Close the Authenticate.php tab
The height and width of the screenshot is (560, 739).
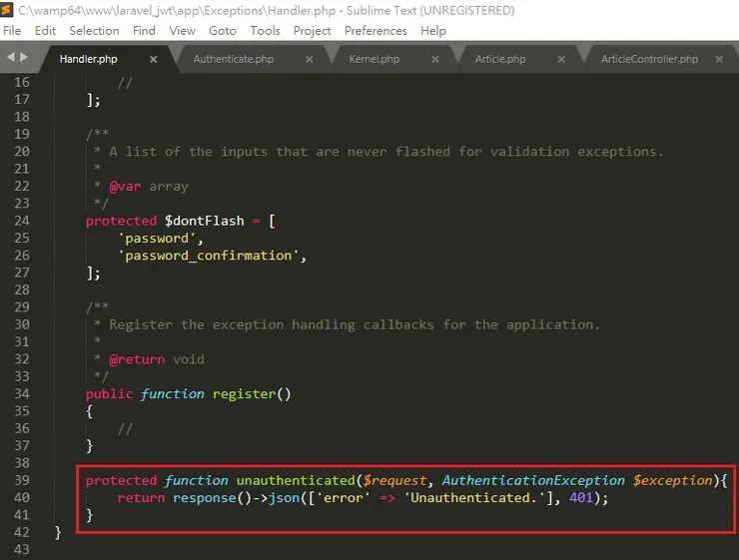309,60
